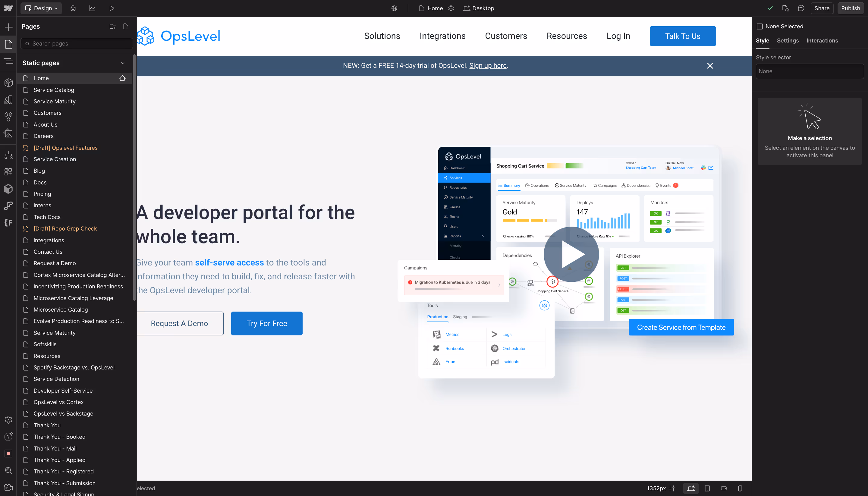868x496 pixels.
Task: Open the Assets image icon in sidebar
Action: tap(8, 133)
